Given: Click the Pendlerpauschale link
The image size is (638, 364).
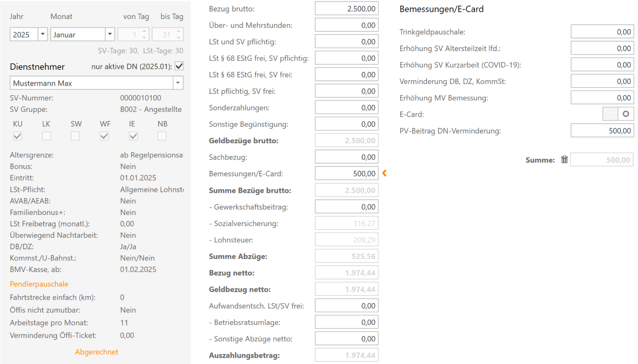Looking at the screenshot, I should [x=39, y=284].
